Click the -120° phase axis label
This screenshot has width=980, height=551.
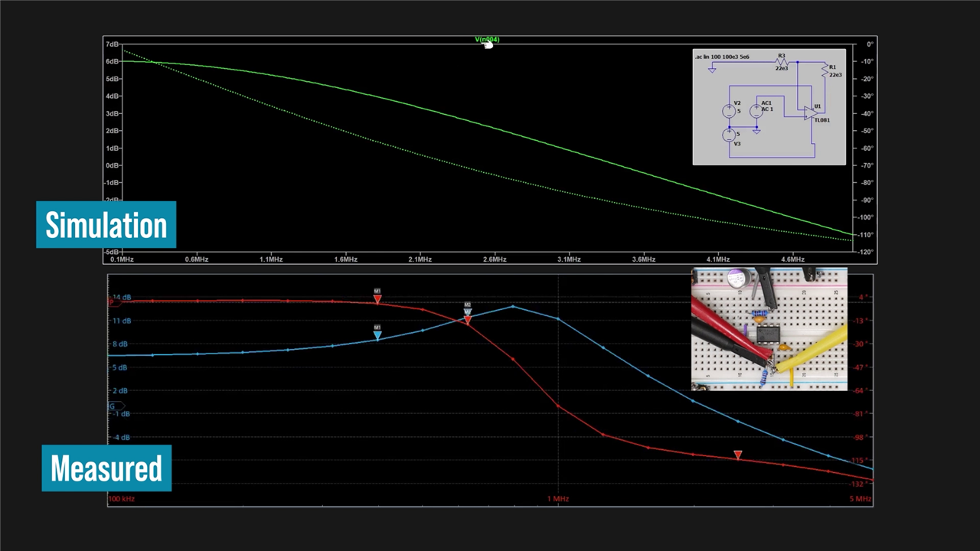coord(866,252)
